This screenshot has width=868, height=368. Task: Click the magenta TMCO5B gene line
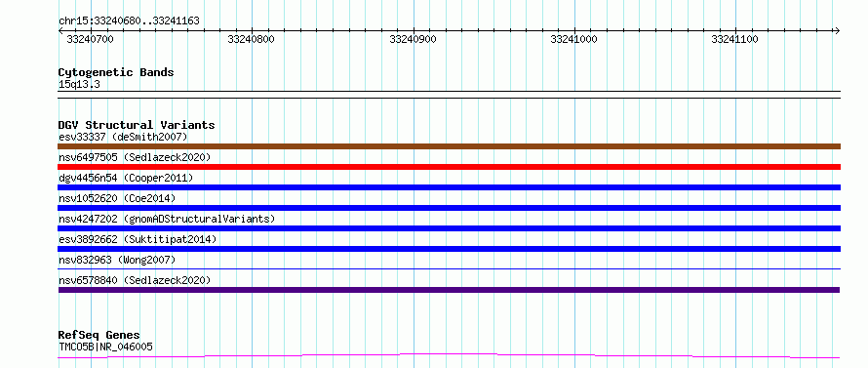(449, 356)
